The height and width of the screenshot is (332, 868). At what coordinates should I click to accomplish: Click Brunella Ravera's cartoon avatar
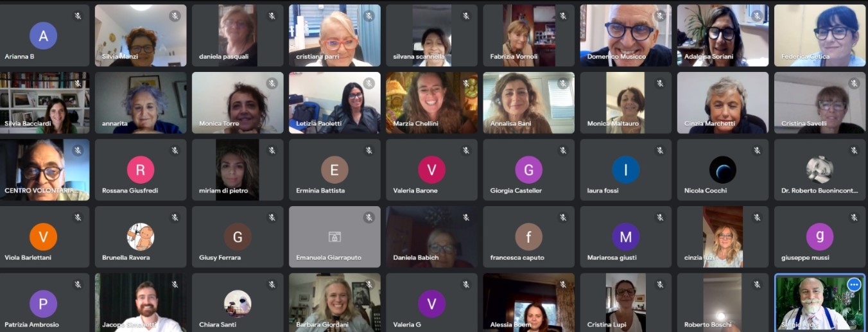pos(141,237)
